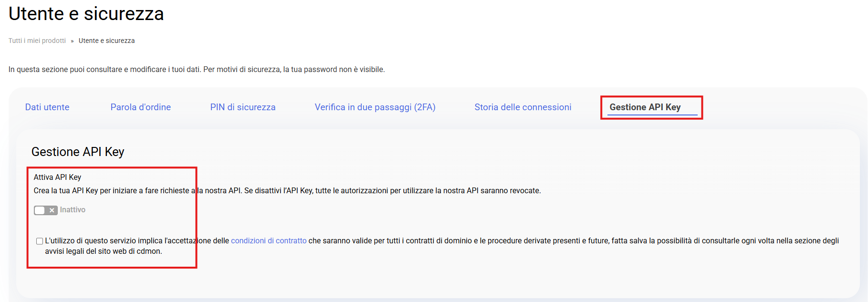Screen dimensions: 868x302
Task: Click the Attiva API Key label text
Action: 57,177
